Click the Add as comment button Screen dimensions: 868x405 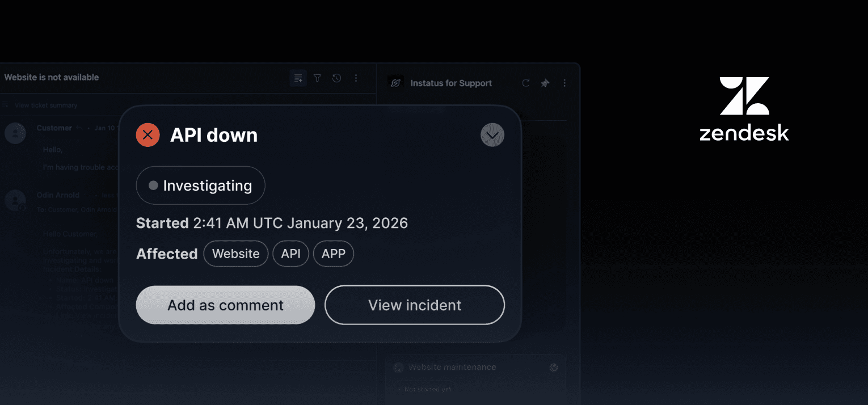coord(225,305)
